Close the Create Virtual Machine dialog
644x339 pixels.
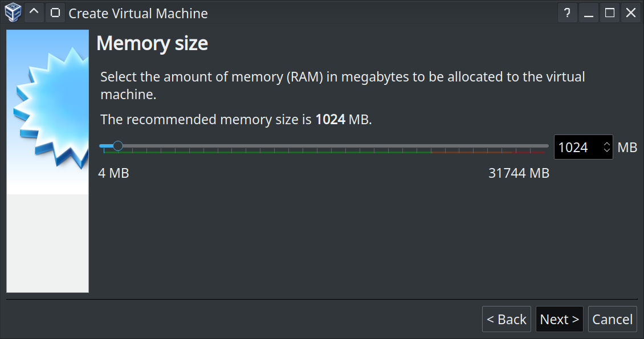click(x=631, y=13)
